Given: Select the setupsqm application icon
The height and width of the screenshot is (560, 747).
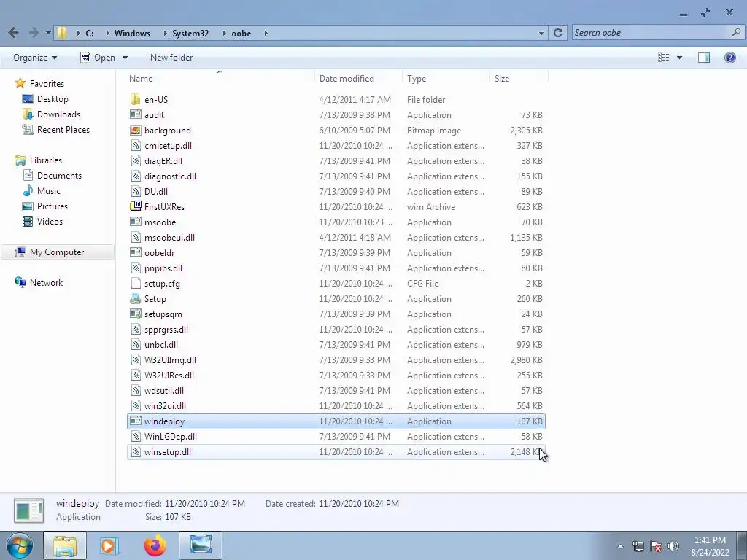Looking at the screenshot, I should (135, 314).
